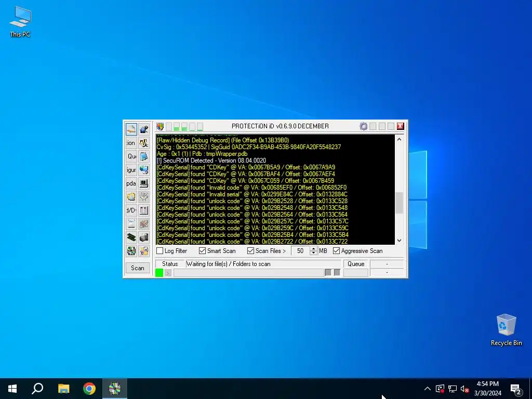Viewport: 532px width, 399px height.
Task: Open the notification center with badge 2
Action: (516, 389)
